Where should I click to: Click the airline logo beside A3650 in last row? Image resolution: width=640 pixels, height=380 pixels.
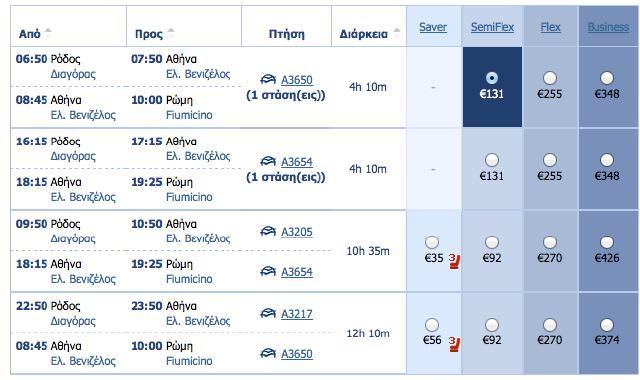click(268, 353)
